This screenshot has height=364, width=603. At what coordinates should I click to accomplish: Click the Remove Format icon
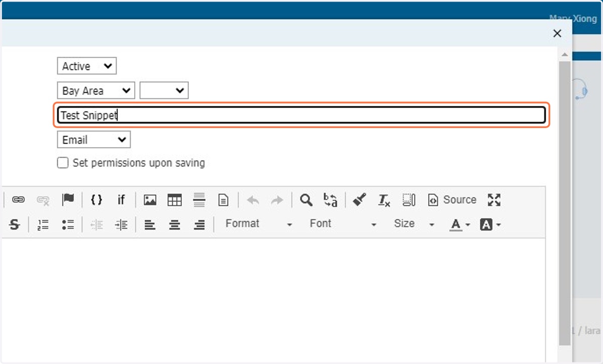tap(384, 200)
